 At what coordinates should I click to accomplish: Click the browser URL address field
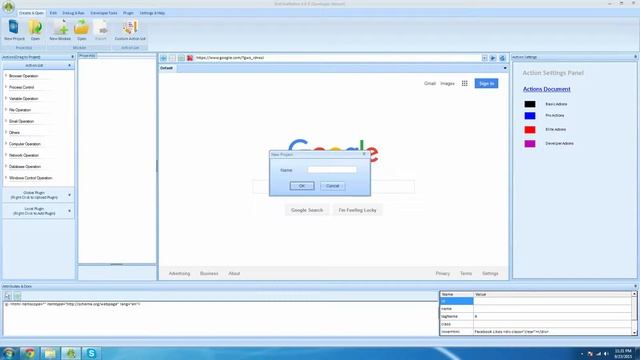click(x=338, y=58)
